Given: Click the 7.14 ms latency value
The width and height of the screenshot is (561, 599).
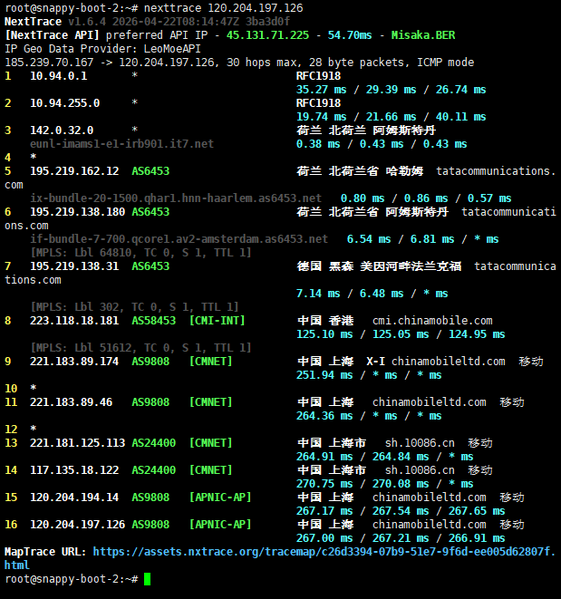Looking at the screenshot, I should click(318, 293).
